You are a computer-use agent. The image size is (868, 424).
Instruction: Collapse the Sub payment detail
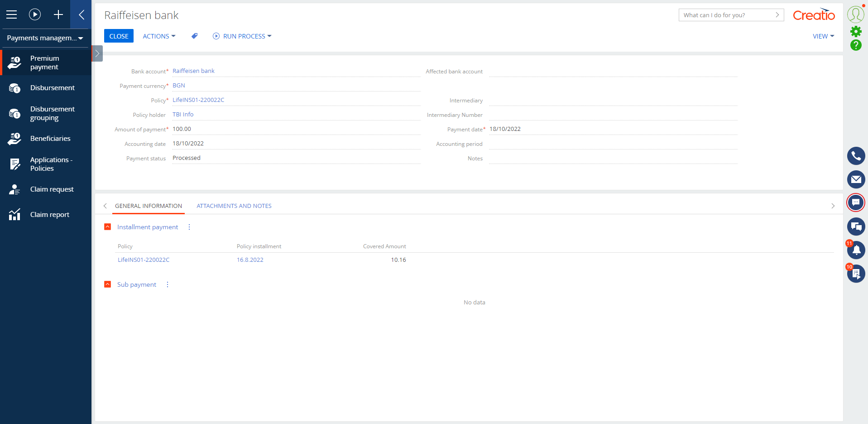point(107,284)
